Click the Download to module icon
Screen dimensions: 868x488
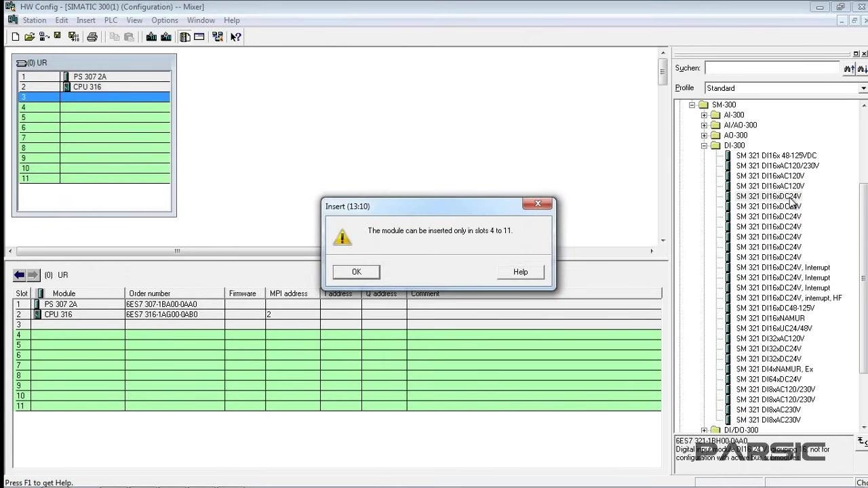pos(151,37)
